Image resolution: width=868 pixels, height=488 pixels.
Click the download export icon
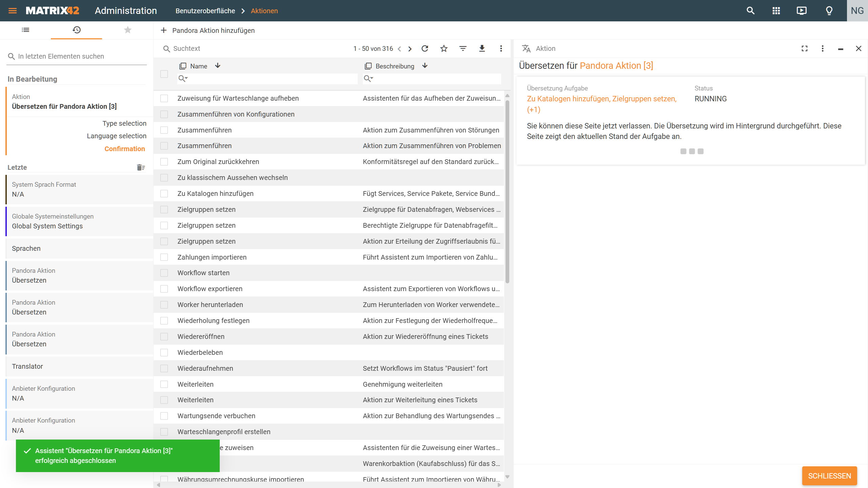point(482,48)
